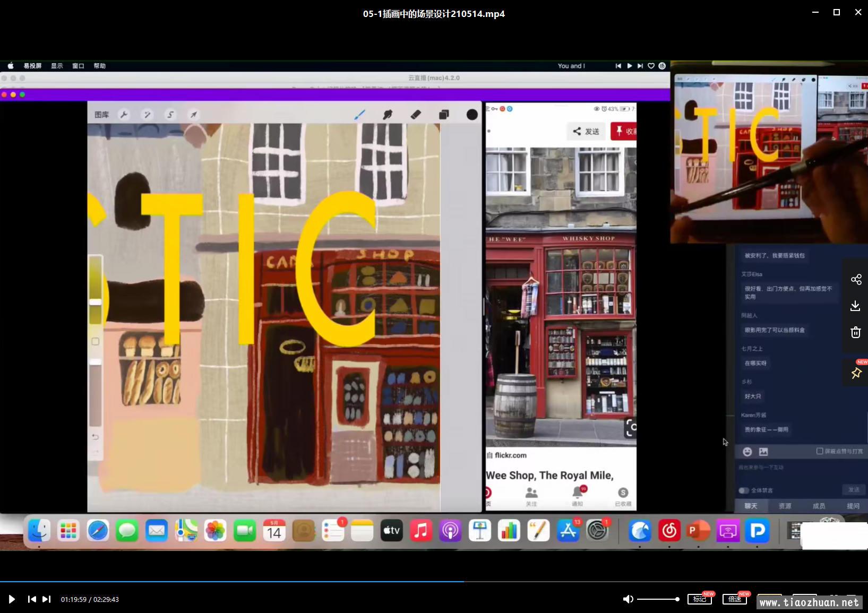
Task: Open the 窗口 menu in menu bar
Action: coord(78,66)
